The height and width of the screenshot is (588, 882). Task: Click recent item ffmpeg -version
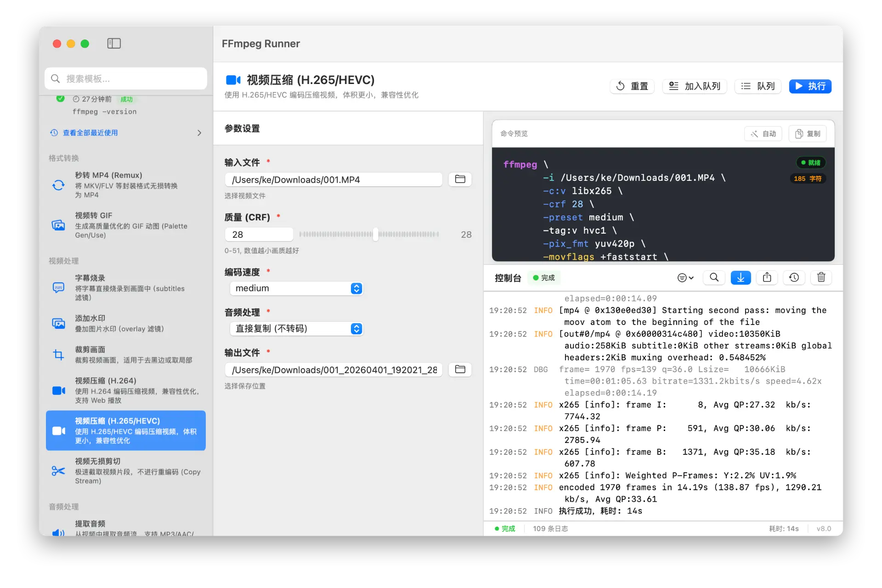[x=104, y=112]
